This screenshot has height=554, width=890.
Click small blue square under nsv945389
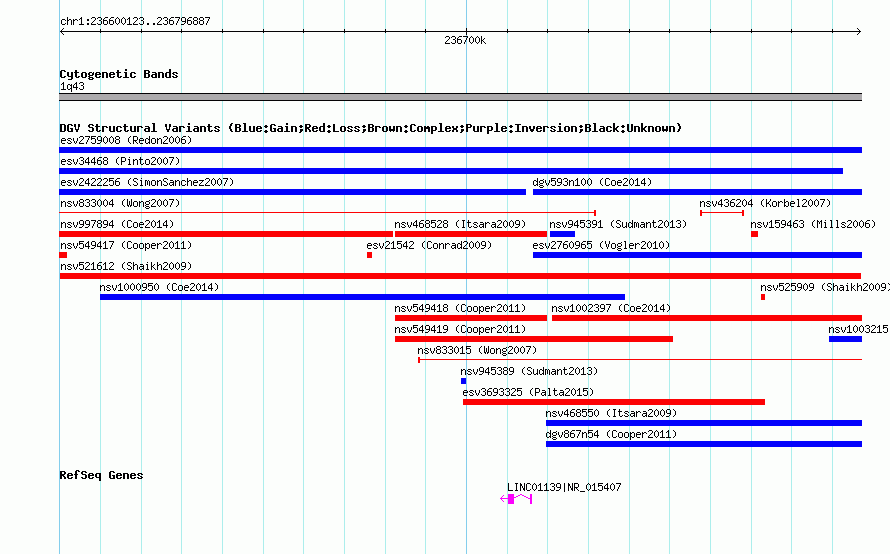(x=463, y=381)
